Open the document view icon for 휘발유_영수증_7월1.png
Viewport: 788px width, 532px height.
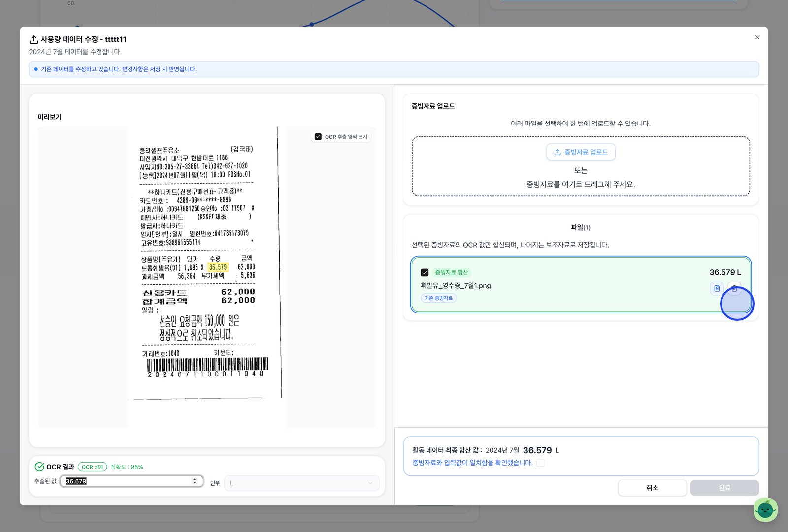point(717,288)
